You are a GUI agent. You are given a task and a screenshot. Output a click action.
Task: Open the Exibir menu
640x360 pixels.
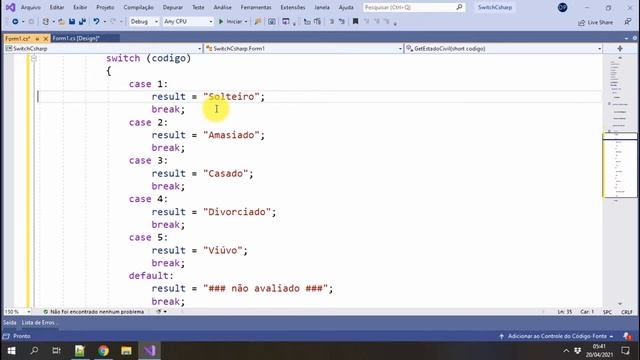80,7
